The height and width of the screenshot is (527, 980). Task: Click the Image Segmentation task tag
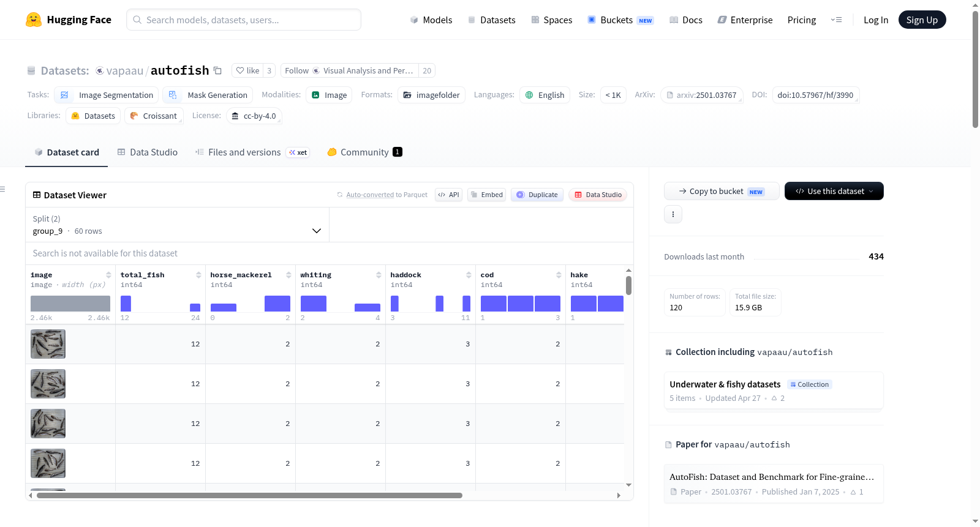coord(107,95)
